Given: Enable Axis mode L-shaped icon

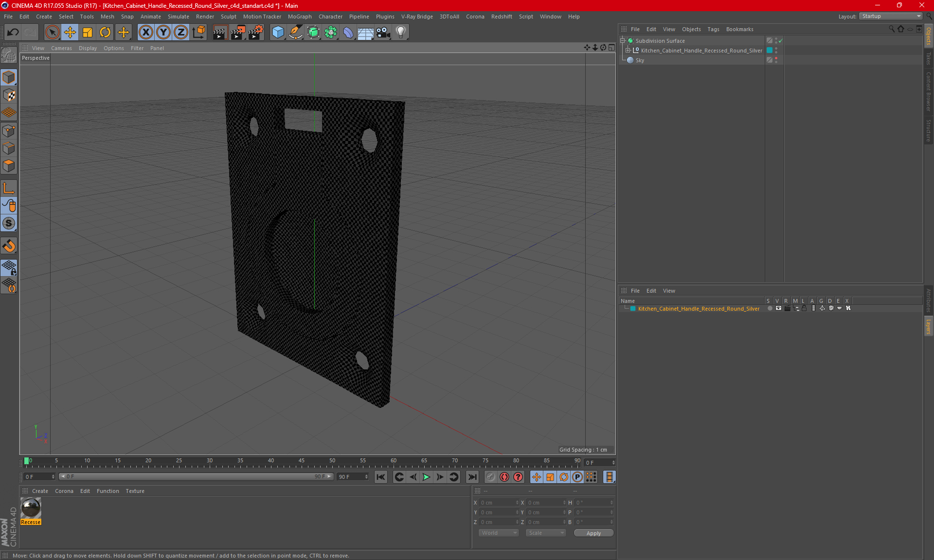Looking at the screenshot, I should coord(9,188).
